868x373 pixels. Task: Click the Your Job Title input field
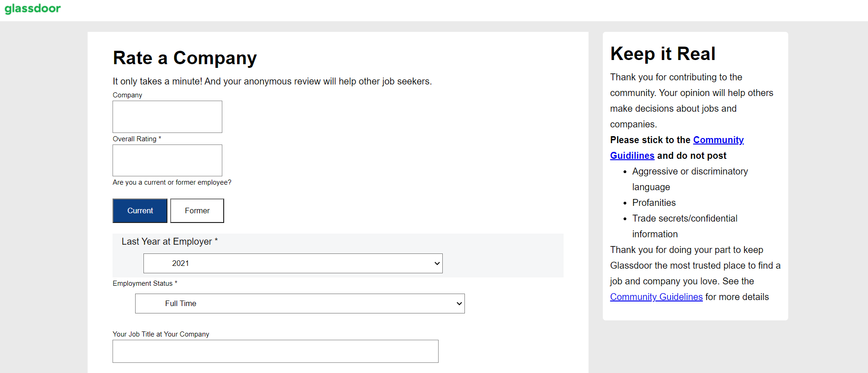275,351
